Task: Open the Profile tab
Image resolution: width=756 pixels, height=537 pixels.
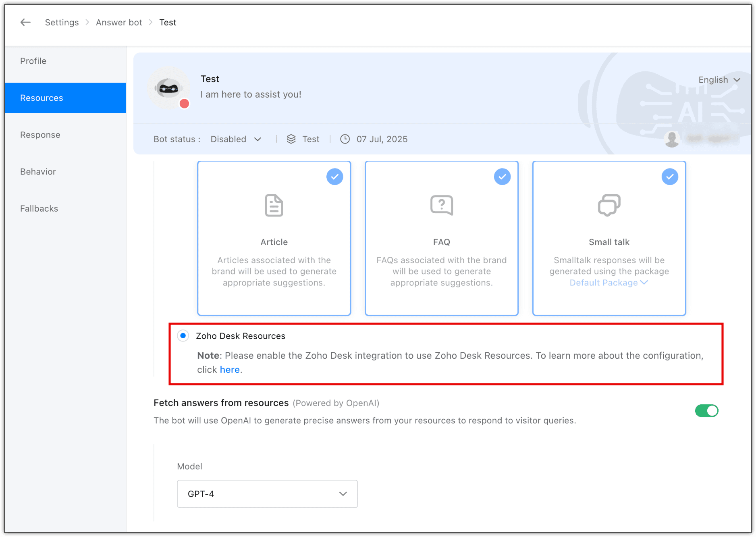Action: 65,61
